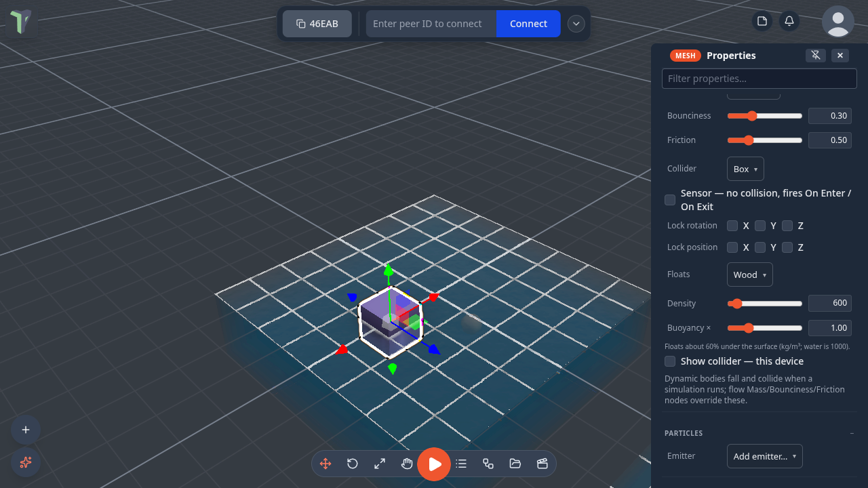Lock position on the Z axis

(787, 247)
